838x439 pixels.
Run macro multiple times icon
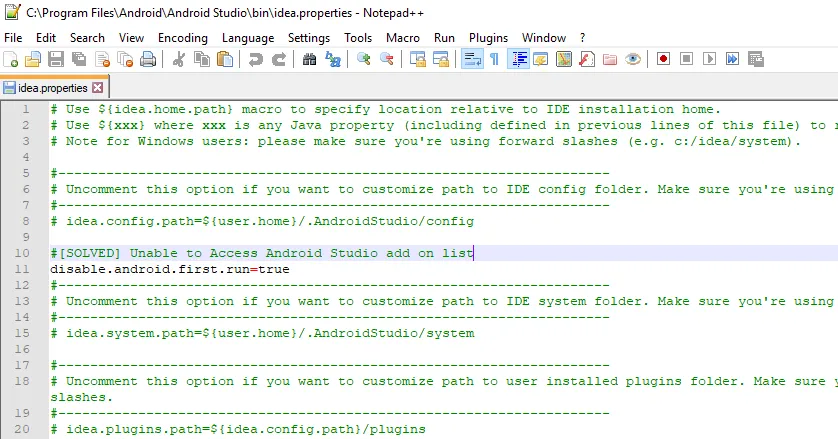coord(732,59)
